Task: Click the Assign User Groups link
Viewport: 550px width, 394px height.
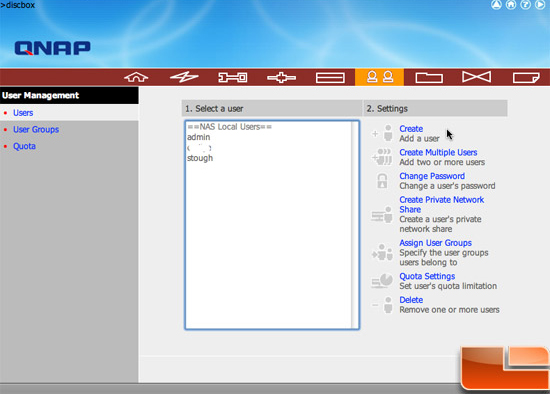Action: point(435,243)
